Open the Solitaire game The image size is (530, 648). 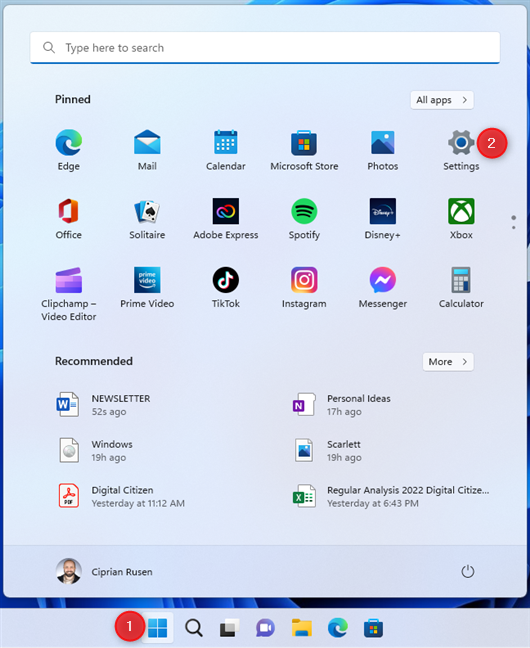tap(147, 218)
